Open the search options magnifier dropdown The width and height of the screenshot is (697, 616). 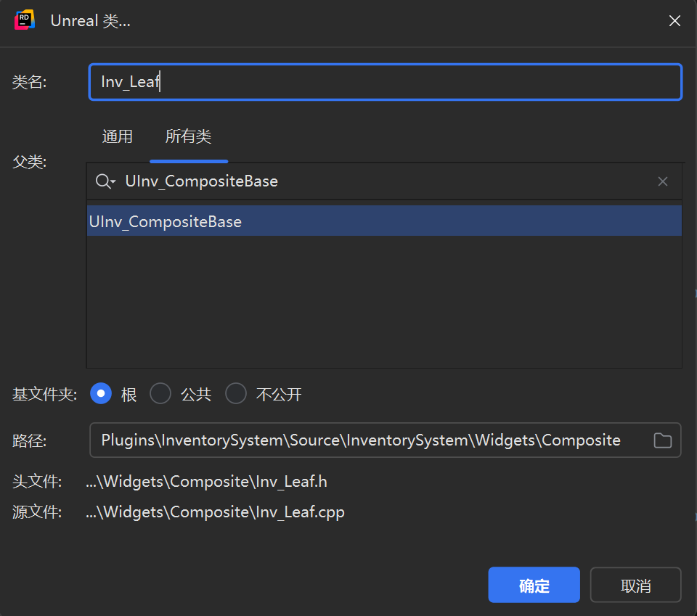click(x=105, y=181)
